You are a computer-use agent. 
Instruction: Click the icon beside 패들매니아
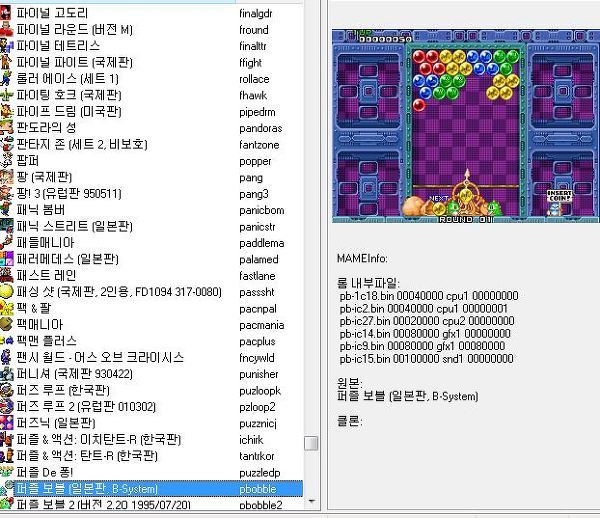click(x=6, y=243)
